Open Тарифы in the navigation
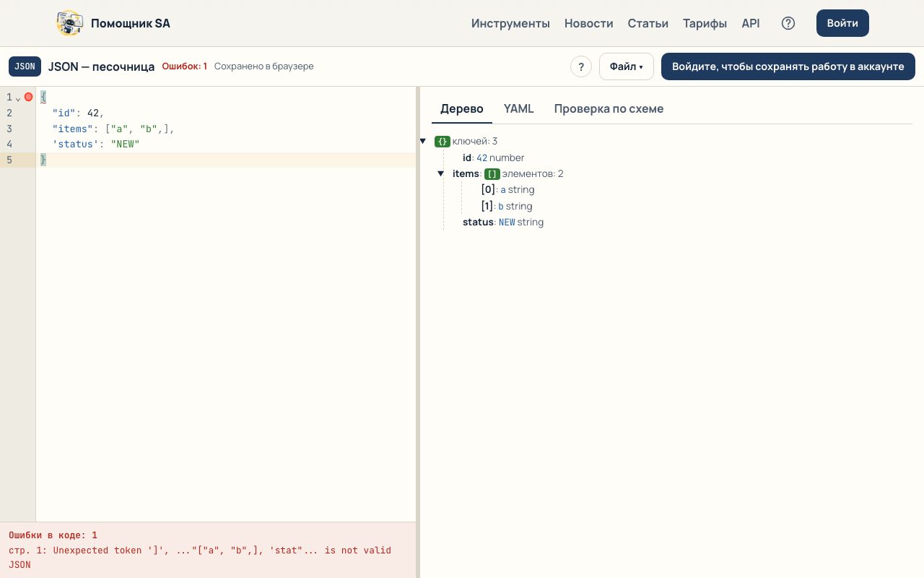Viewport: 924px width, 578px height. point(705,23)
